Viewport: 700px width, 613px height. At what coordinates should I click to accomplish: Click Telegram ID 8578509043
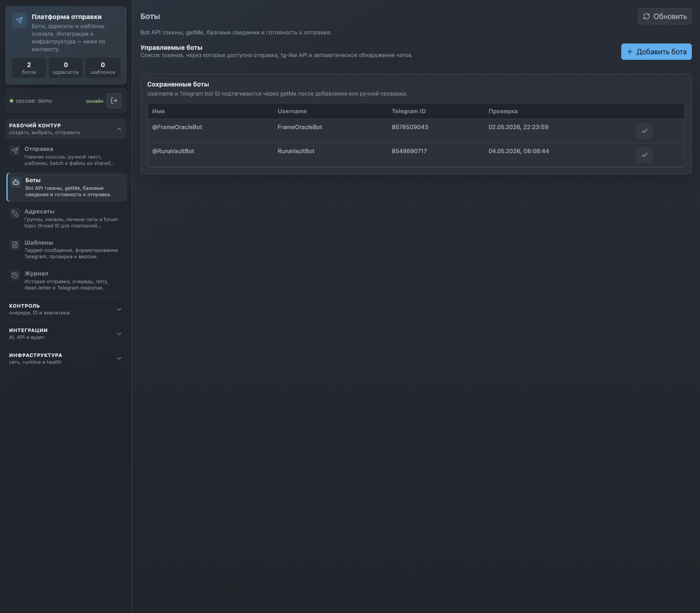click(410, 127)
